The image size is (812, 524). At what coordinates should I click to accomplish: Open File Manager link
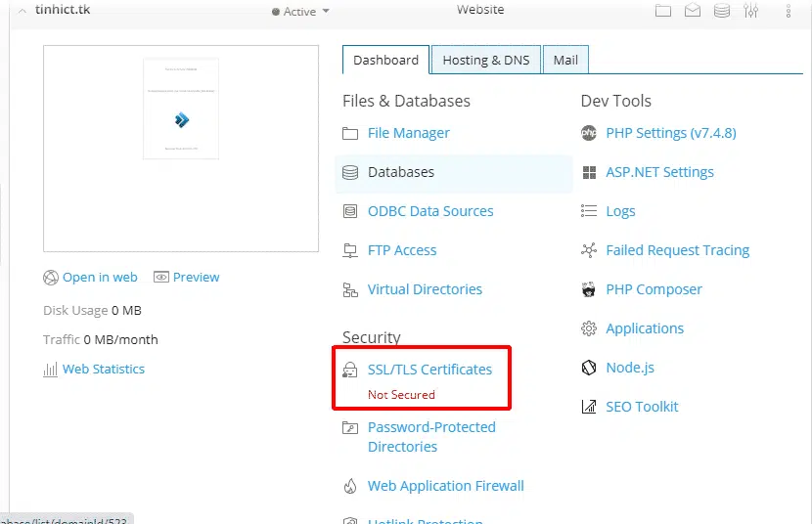(409, 133)
